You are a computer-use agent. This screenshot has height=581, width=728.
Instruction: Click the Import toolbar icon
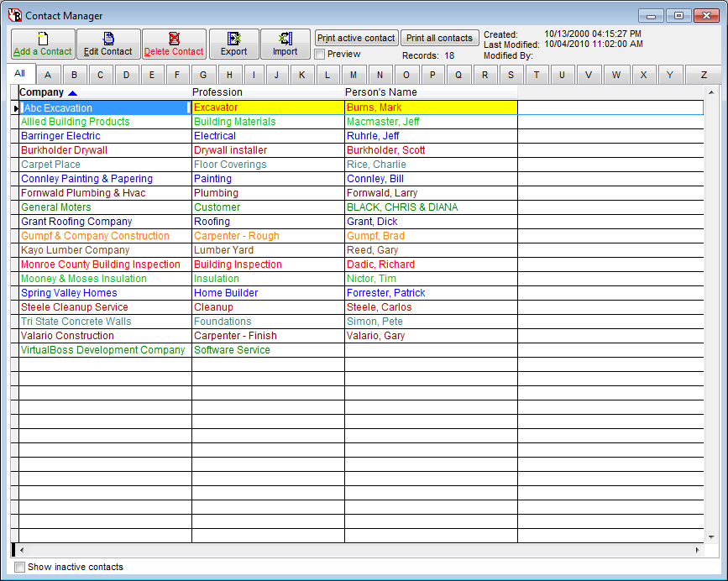pos(285,44)
